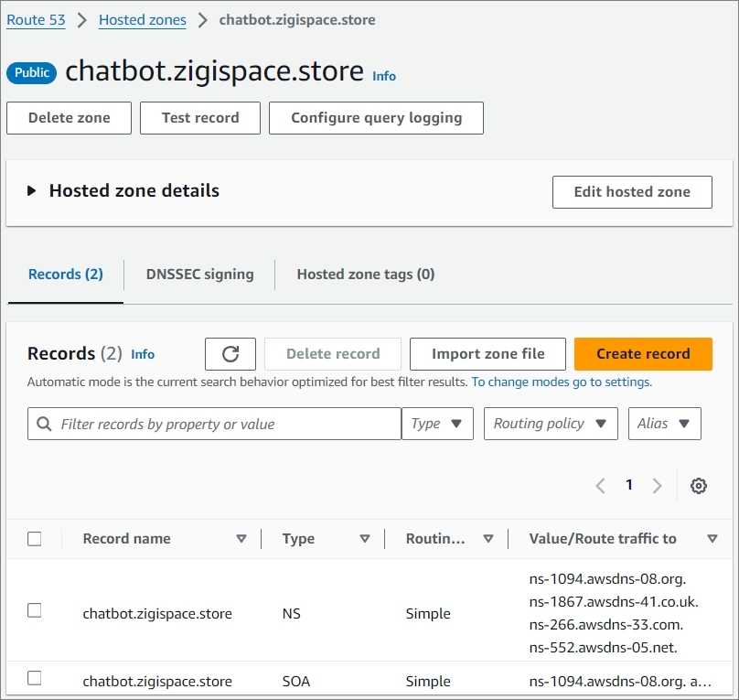This screenshot has height=700, width=739.
Task: Open the Routing policy filter dropdown
Action: (551, 424)
